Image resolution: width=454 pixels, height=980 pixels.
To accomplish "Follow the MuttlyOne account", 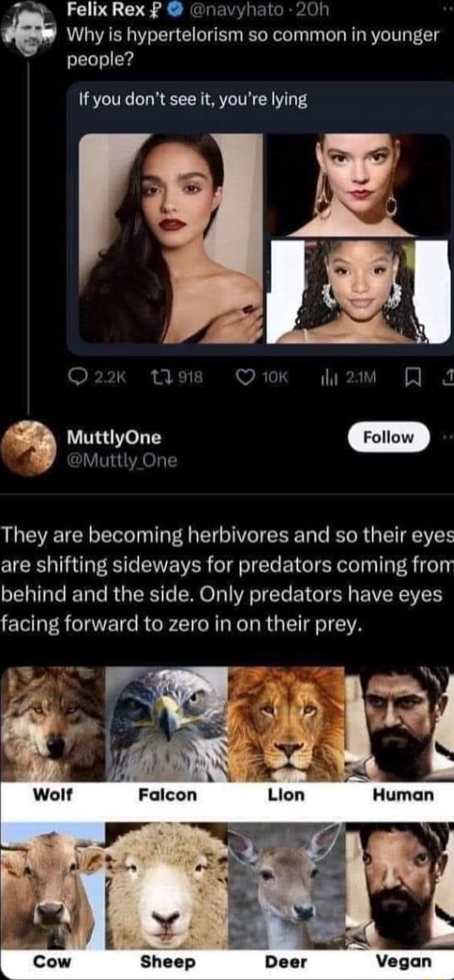I will [x=387, y=437].
